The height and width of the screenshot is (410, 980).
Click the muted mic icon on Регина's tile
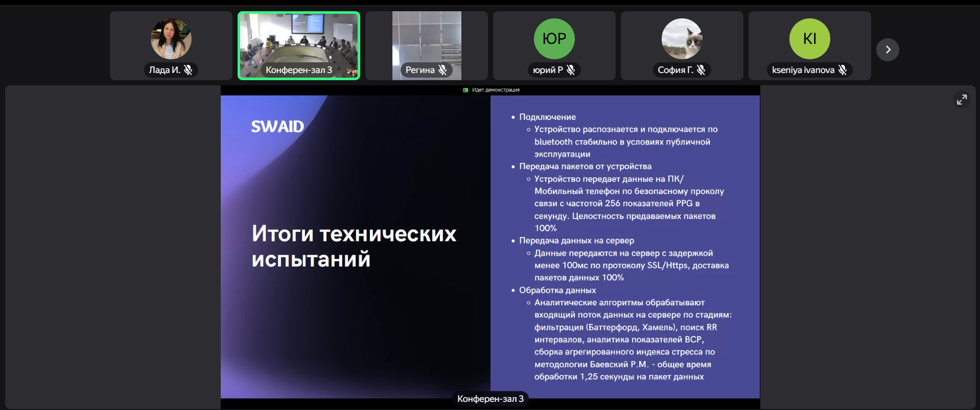tap(442, 70)
